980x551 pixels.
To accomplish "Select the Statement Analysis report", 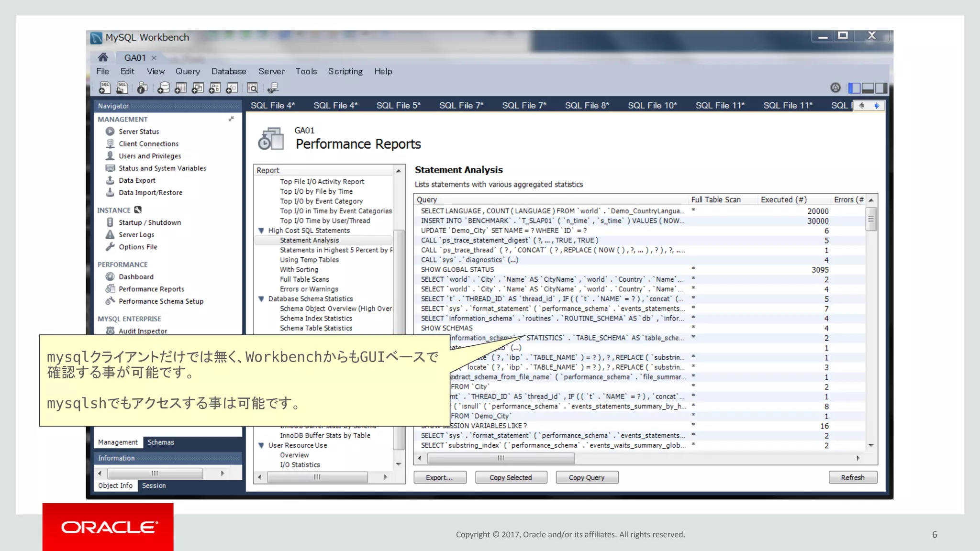I will 309,240.
